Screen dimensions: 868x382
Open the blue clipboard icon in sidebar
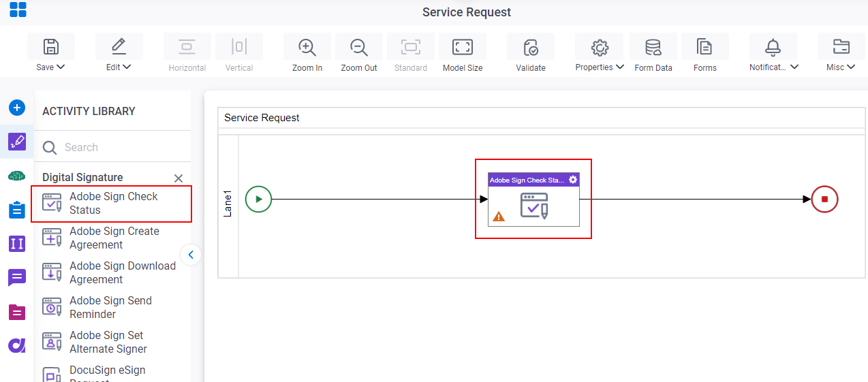[17, 210]
